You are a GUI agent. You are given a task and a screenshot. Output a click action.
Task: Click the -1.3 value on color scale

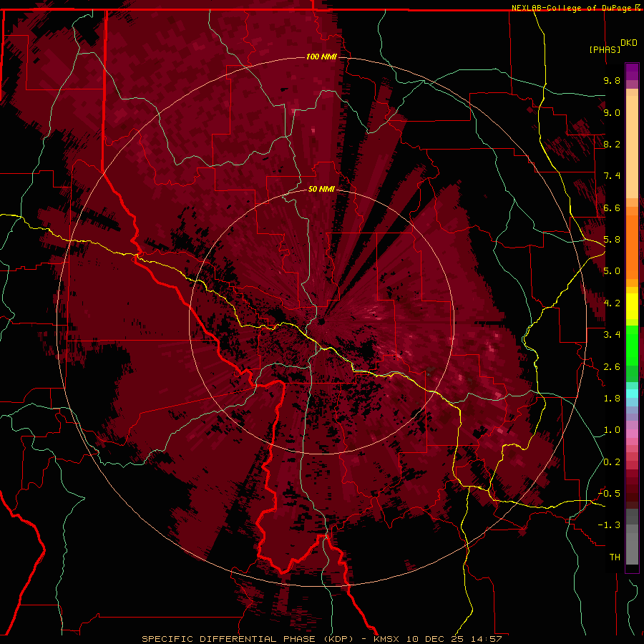(609, 525)
